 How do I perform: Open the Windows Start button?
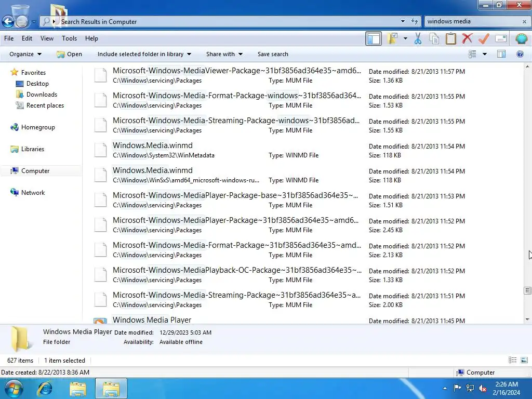[x=14, y=389]
